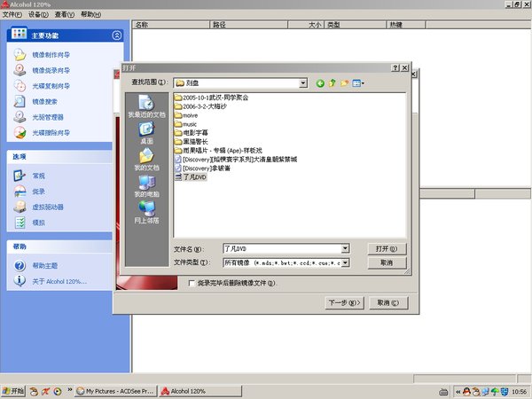
Task: Open the 查看(V) menu
Action: pos(65,14)
